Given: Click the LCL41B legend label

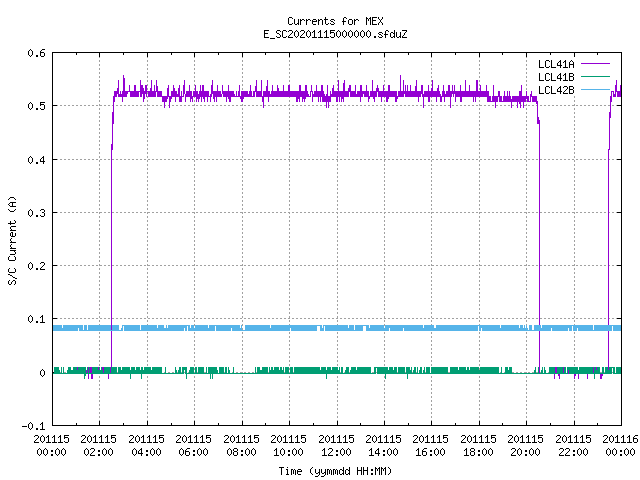Looking at the screenshot, I should (556, 77).
